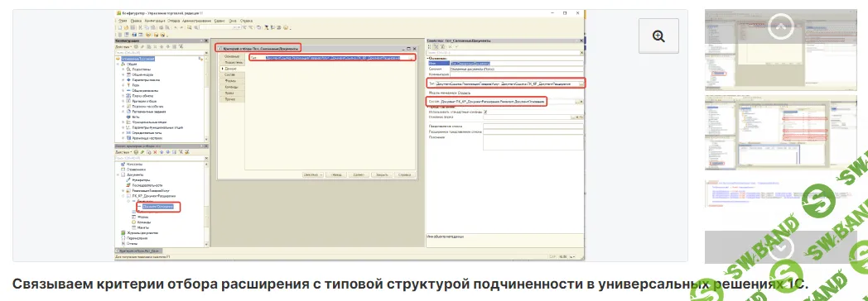Select Нумераторы under Документы in lower tree
The width and height of the screenshot is (868, 301).
pos(142,180)
